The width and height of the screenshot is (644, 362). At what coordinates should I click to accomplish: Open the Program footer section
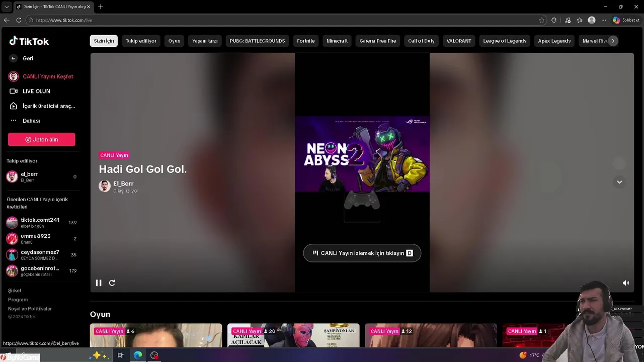(18, 300)
